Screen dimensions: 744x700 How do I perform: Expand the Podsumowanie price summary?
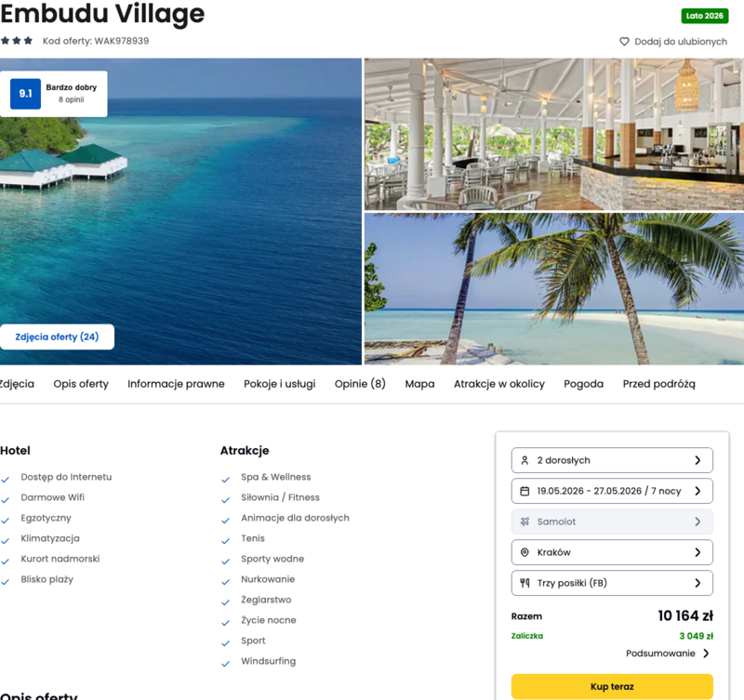668,654
